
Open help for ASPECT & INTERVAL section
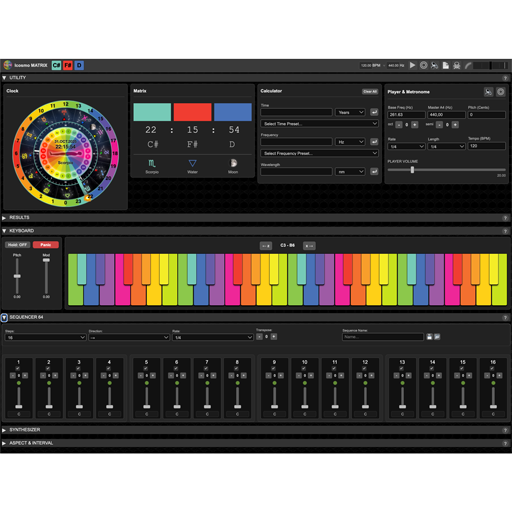[x=505, y=443]
